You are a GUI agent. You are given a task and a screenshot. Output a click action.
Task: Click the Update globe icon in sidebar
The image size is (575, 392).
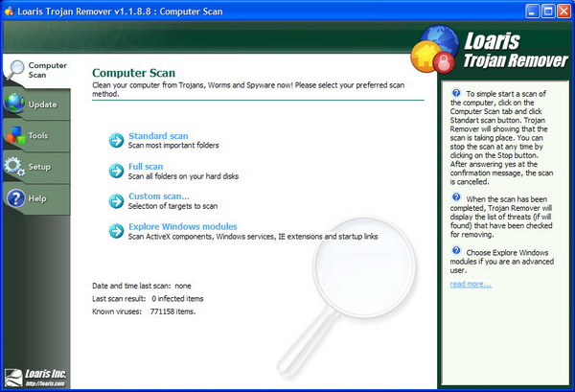point(14,104)
